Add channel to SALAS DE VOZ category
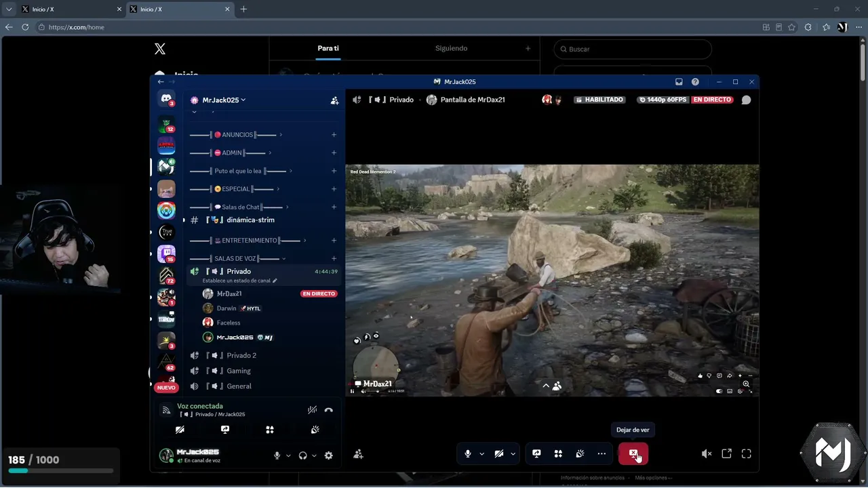 tap(334, 259)
